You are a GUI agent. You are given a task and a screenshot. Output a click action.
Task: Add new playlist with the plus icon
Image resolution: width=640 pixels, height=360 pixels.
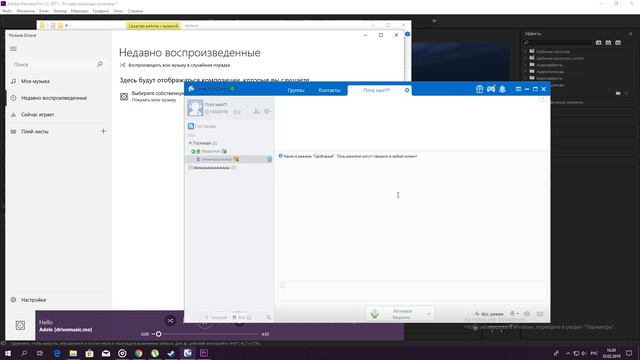(x=103, y=131)
